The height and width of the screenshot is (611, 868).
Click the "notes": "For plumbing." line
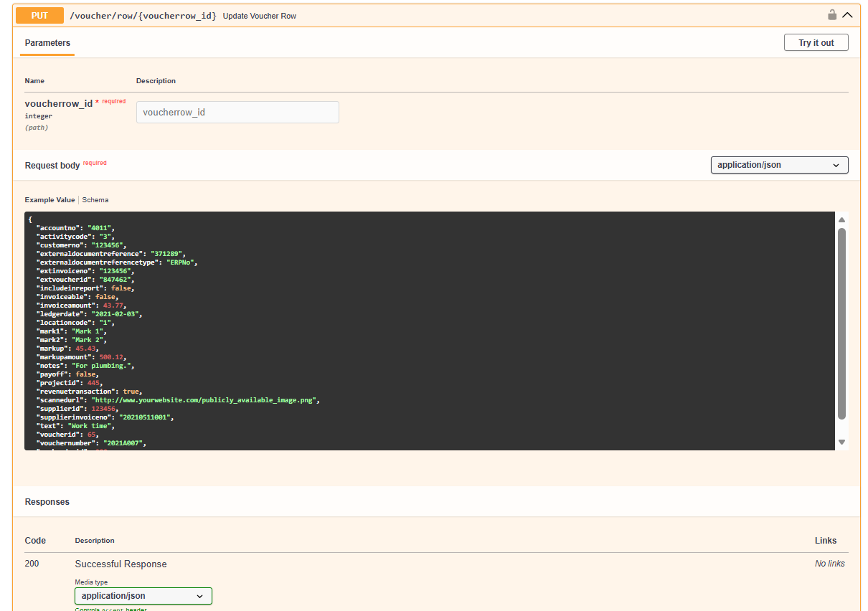coord(85,365)
